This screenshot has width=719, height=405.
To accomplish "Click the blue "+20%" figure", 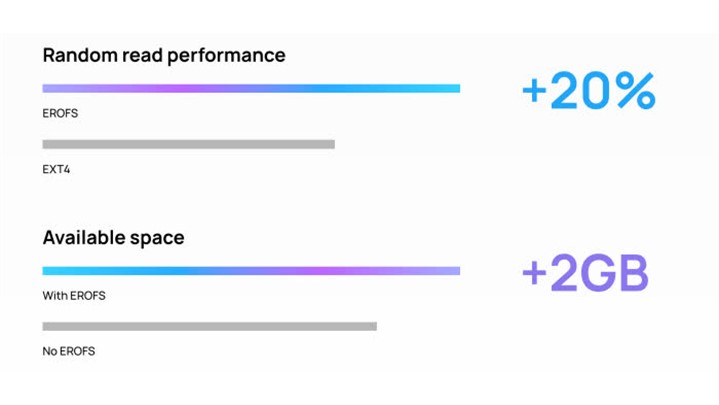I will [588, 92].
